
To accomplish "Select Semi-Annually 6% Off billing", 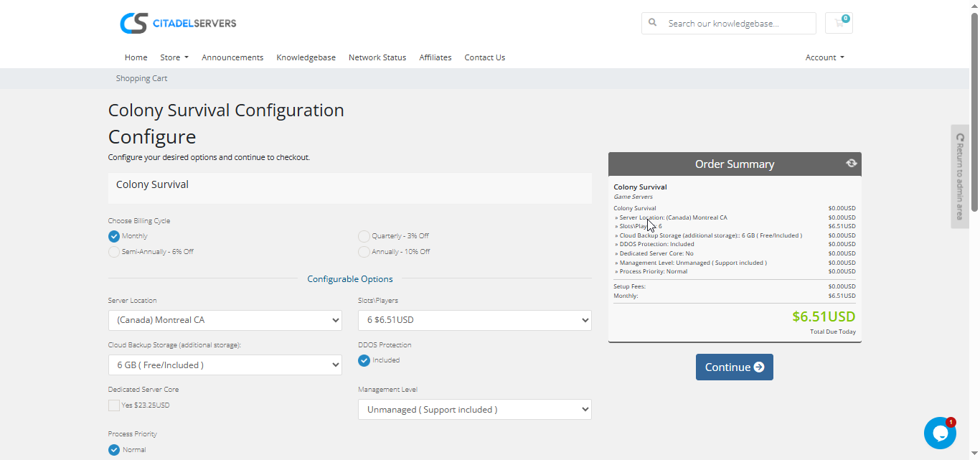I will coord(114,252).
